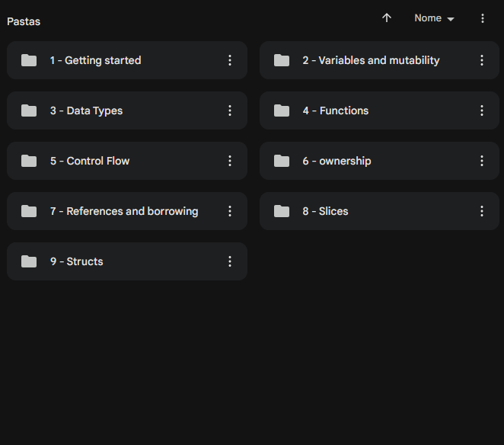Open options for 8 - Slices

482,211
